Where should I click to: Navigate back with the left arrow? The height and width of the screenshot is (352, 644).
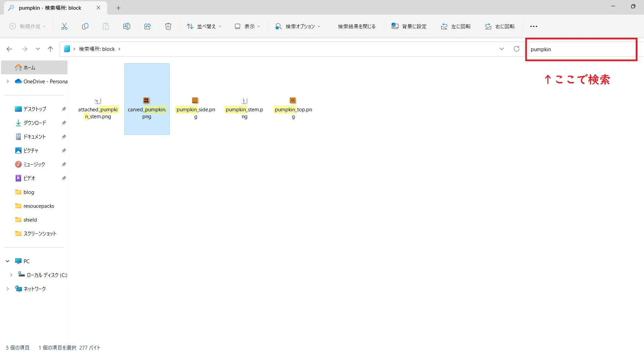[9, 49]
